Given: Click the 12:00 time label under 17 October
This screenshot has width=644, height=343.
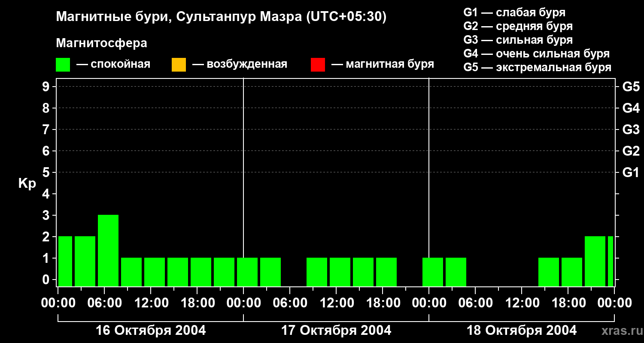Looking at the screenshot, I should click(336, 303).
